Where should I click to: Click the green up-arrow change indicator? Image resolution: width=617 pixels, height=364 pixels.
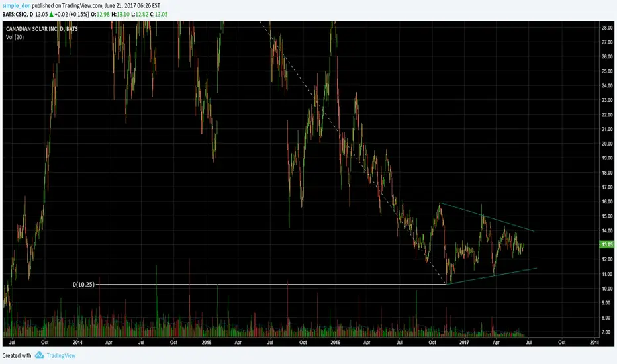coord(51,14)
